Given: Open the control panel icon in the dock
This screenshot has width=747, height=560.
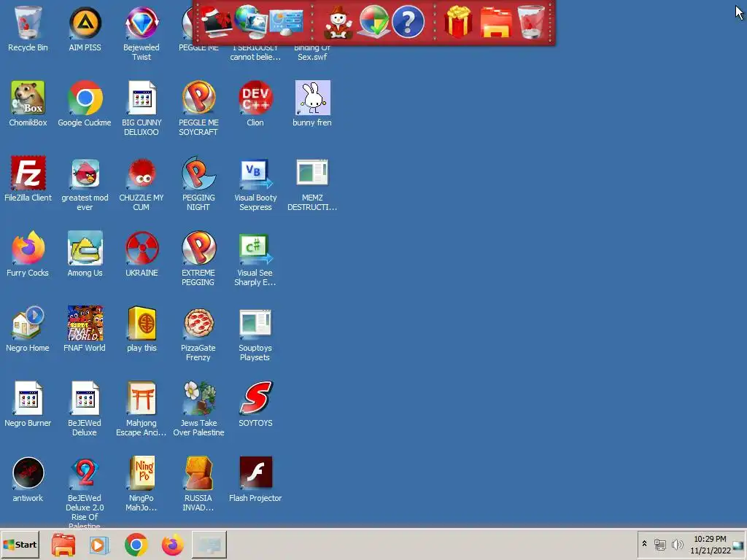Looking at the screenshot, I should 285,23.
